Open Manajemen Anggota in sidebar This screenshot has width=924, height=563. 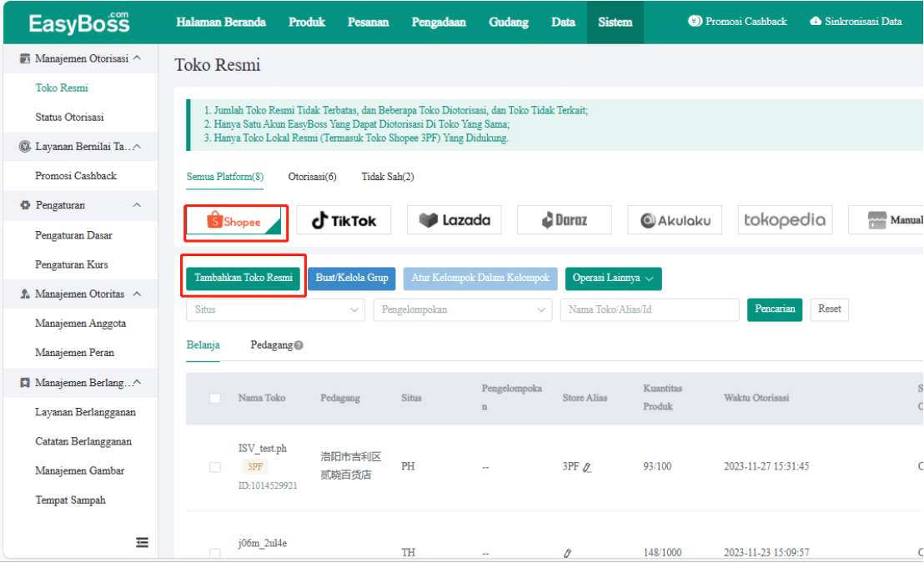coord(81,324)
